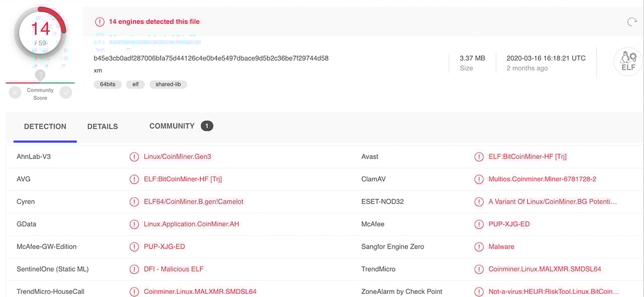Click the shared-lib tag

[x=168, y=85]
